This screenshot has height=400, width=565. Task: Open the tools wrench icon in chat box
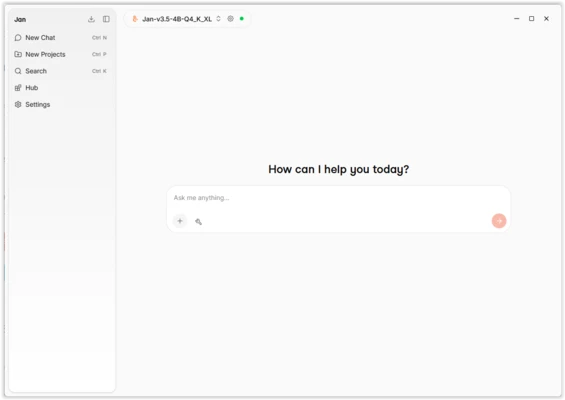(x=198, y=222)
